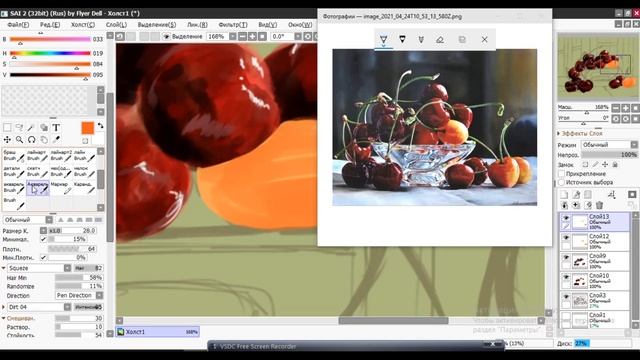
Task: Open the Выделение menu
Action: pos(157,24)
